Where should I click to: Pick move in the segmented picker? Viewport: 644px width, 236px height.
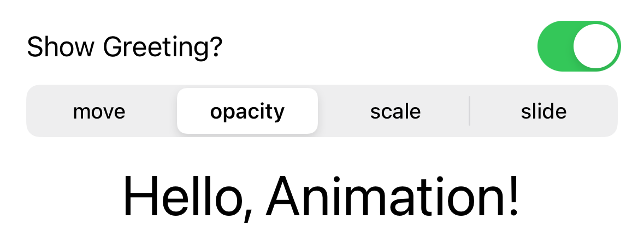point(99,111)
